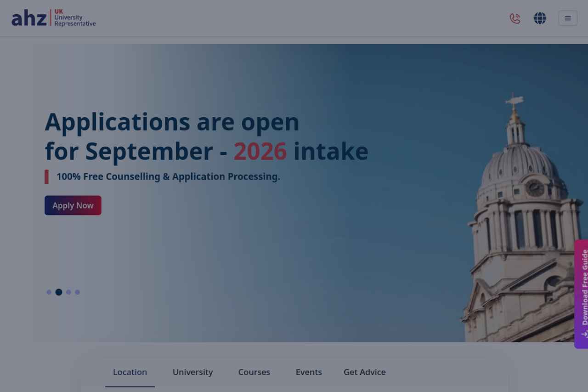The image size is (588, 392).
Task: Click the 100% Free Counselling subtitle
Action: tap(168, 177)
